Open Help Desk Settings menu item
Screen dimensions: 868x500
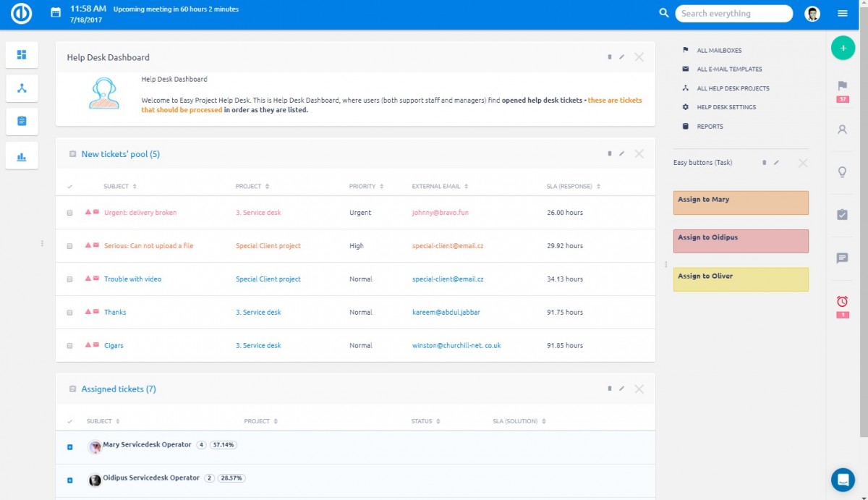pyautogui.click(x=726, y=107)
